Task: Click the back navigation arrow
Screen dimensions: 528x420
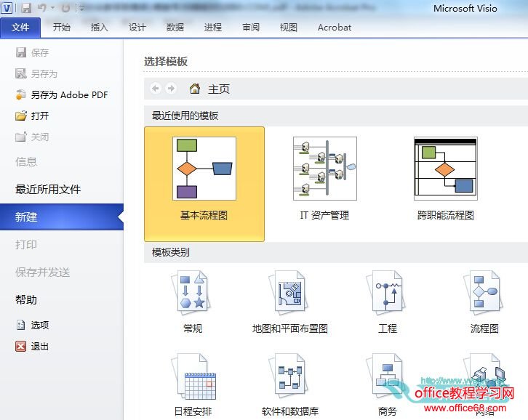Action: [x=156, y=89]
